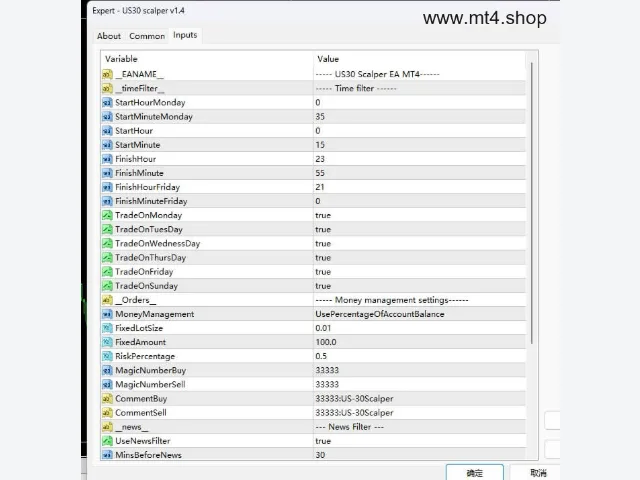The image size is (640, 480).
Task: Click the StartMinute row icon
Action: 107,145
